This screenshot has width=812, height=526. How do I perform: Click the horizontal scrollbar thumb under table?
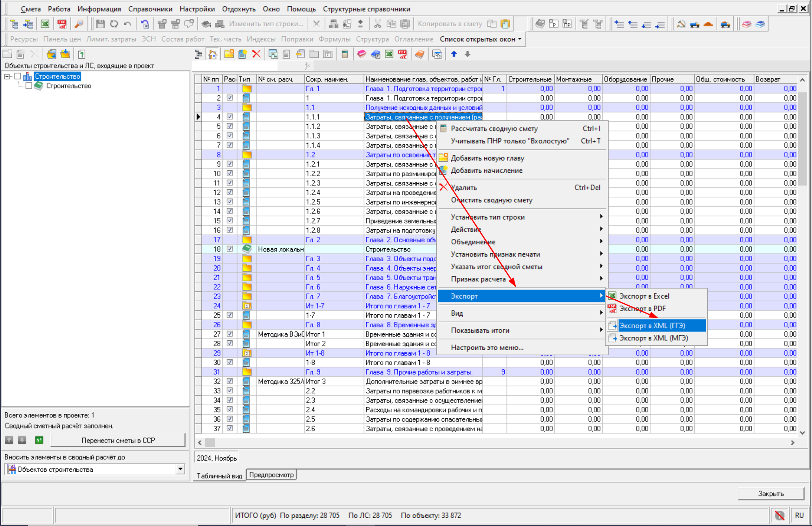pos(210,443)
